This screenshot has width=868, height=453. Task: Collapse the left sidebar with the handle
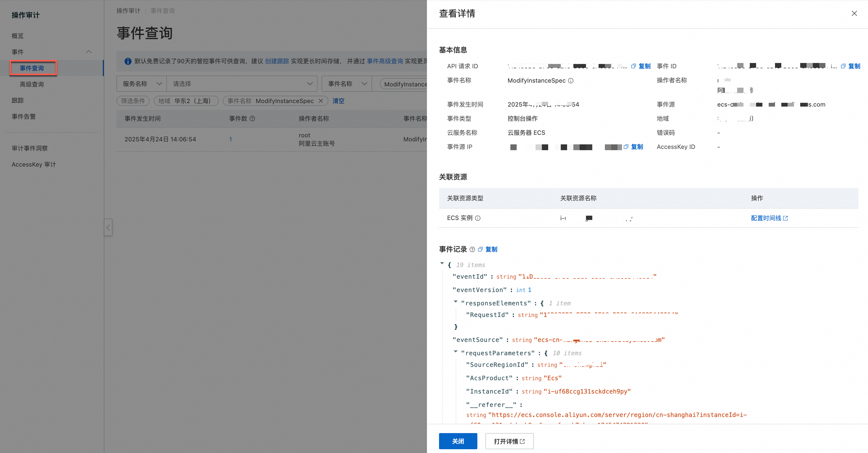(x=108, y=227)
